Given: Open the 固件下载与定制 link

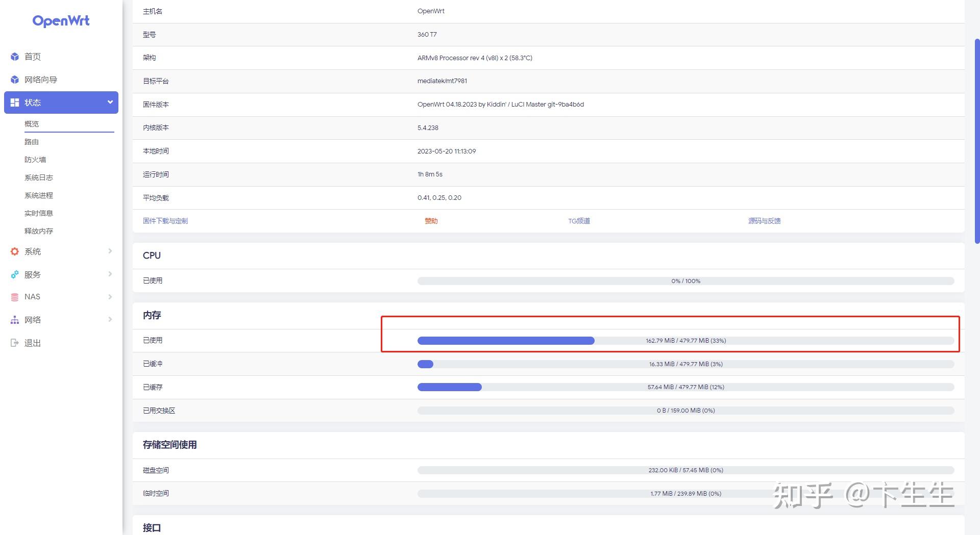Looking at the screenshot, I should point(165,221).
